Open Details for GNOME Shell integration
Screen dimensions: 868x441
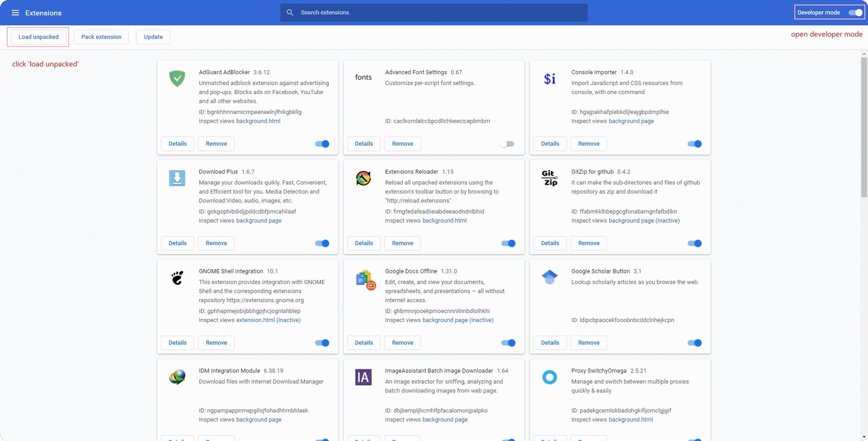[x=178, y=343]
